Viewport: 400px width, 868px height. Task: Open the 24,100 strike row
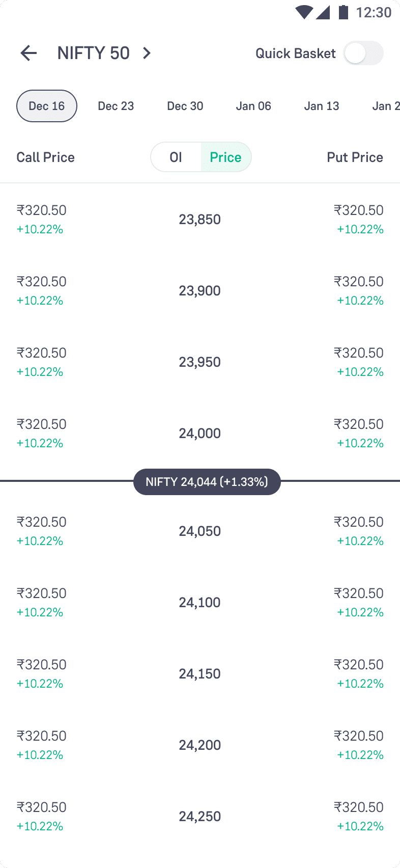200,603
